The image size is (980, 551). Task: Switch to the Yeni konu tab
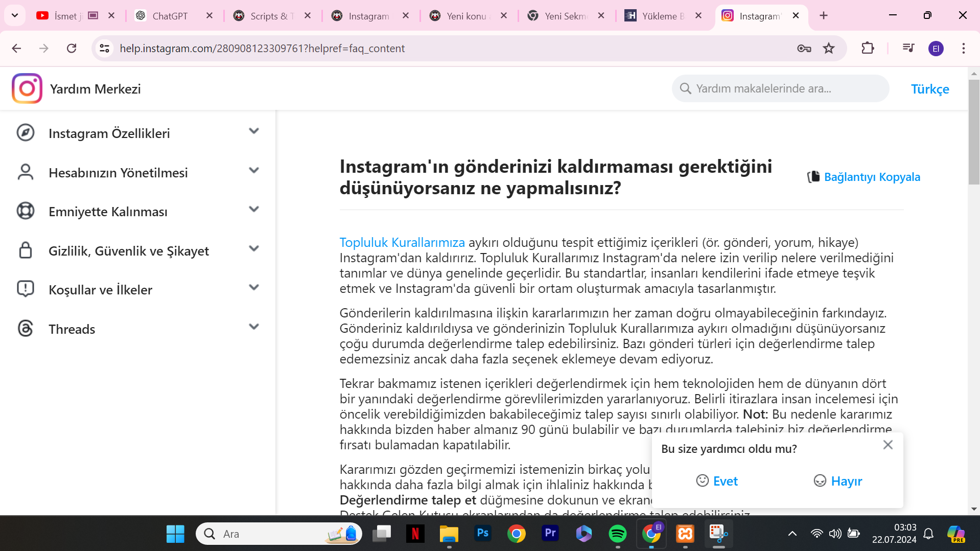[468, 16]
